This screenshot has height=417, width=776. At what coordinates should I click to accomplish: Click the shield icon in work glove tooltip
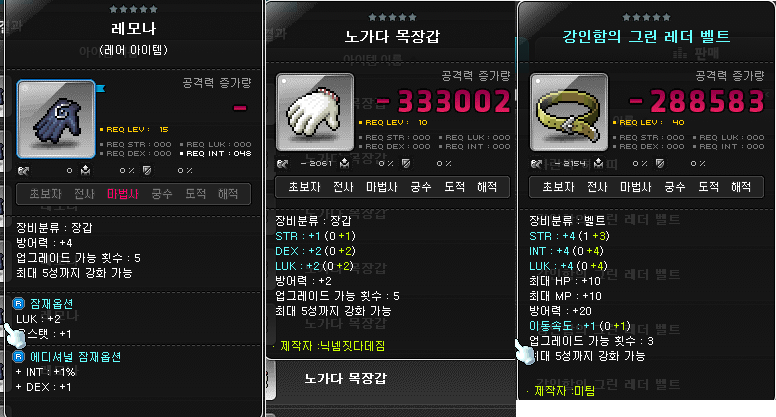(406, 163)
